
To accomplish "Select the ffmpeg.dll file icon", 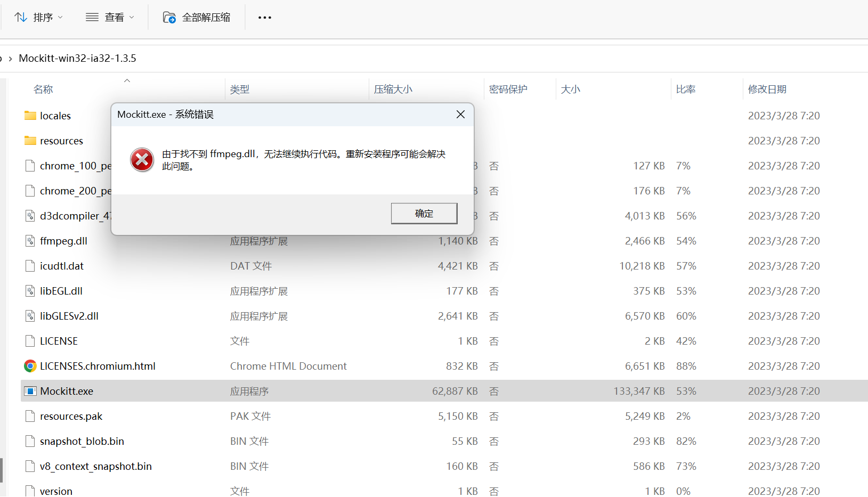I will (30, 241).
